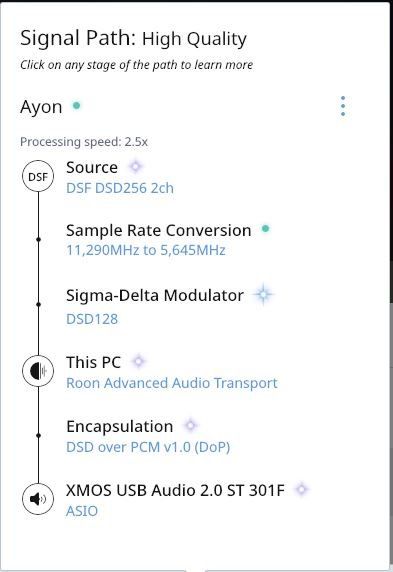This screenshot has width=393, height=572.
Task: Click the green status dot next to Ayon
Action: click(76, 105)
